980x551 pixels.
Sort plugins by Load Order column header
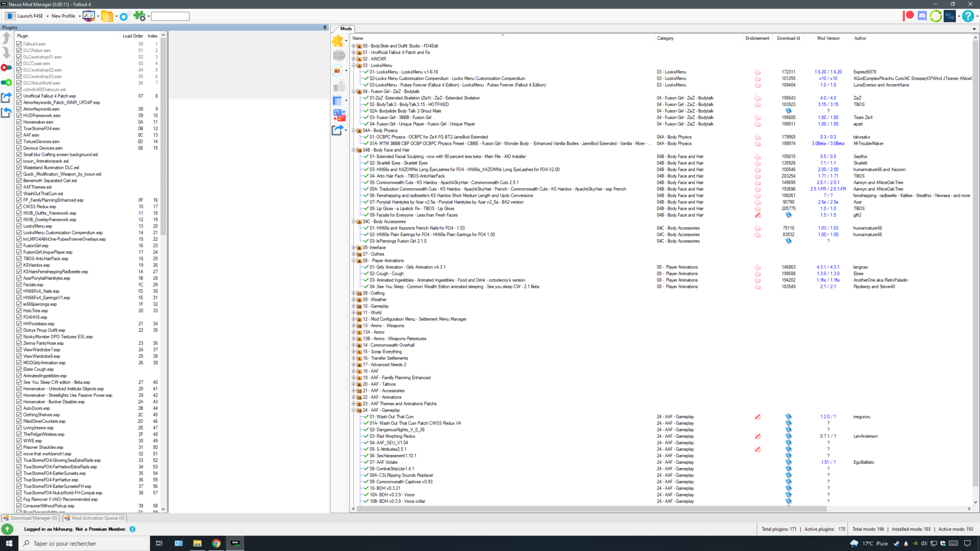(133, 36)
